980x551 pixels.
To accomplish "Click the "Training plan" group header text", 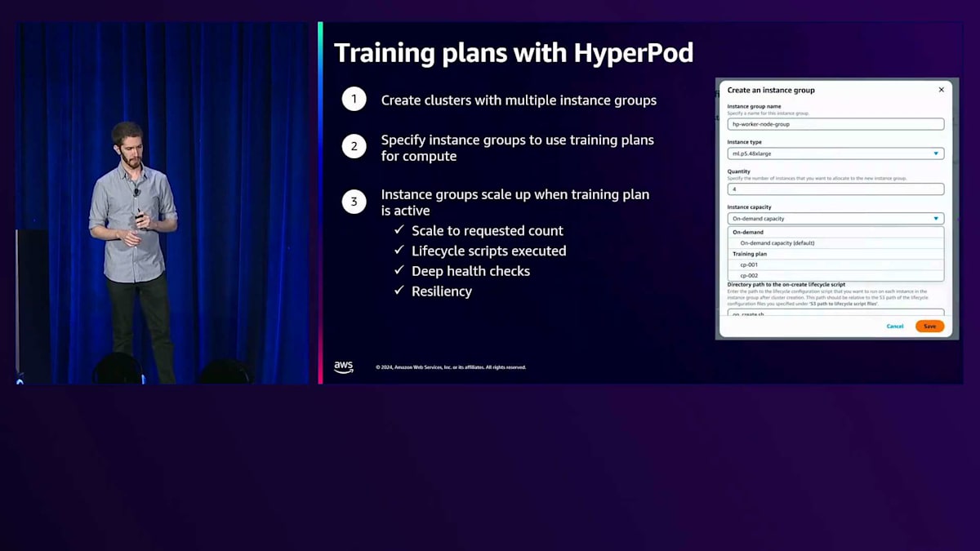I will 750,254.
